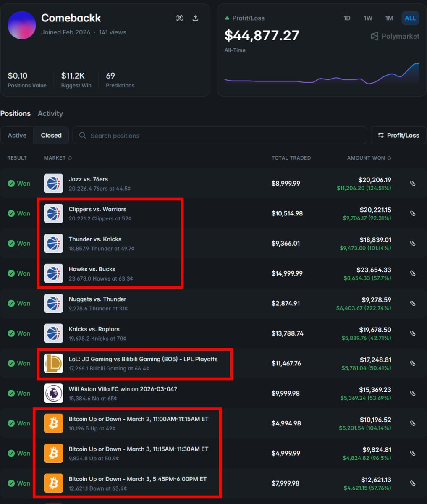Screen dimensions: 427x504
Task: Open Jazz vs. 76ers market
Action: [x=88, y=179]
